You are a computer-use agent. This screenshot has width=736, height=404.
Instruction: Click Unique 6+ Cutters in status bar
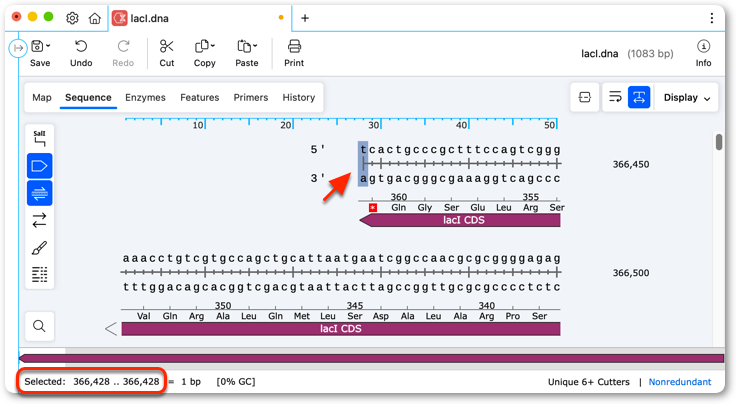[x=589, y=382]
